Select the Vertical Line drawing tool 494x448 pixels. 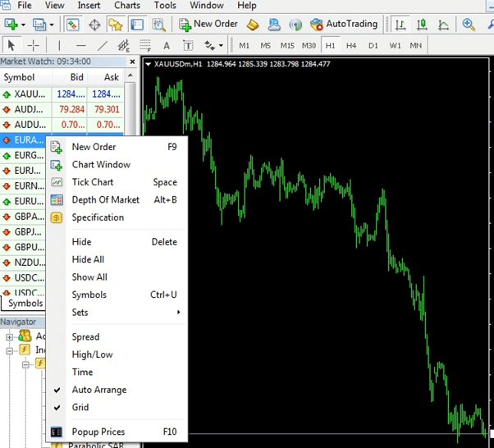click(x=59, y=46)
